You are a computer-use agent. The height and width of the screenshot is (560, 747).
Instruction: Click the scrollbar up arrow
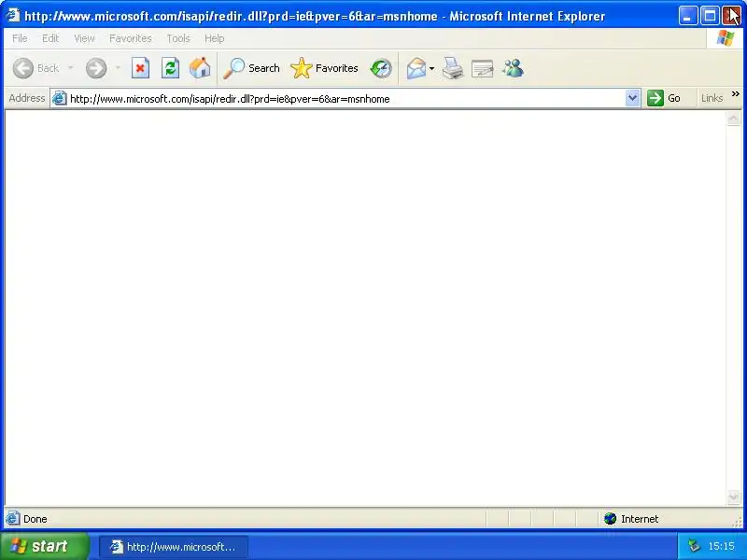[x=734, y=119]
